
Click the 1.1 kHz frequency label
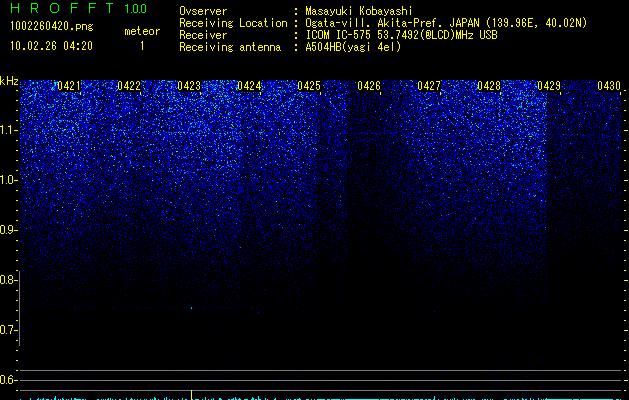tap(8, 130)
